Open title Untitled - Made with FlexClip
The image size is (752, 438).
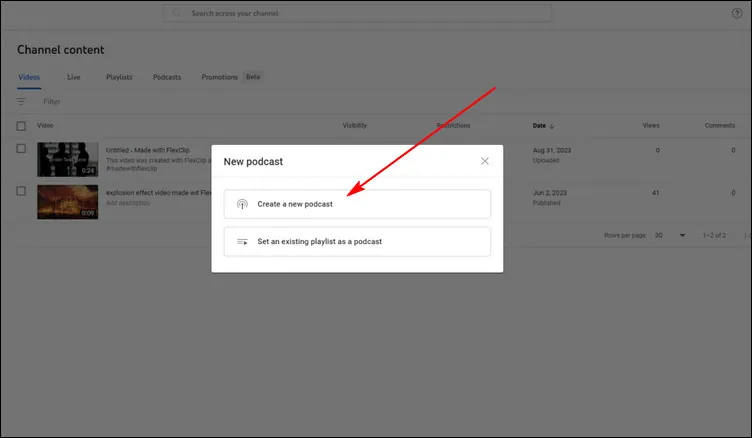click(148, 150)
